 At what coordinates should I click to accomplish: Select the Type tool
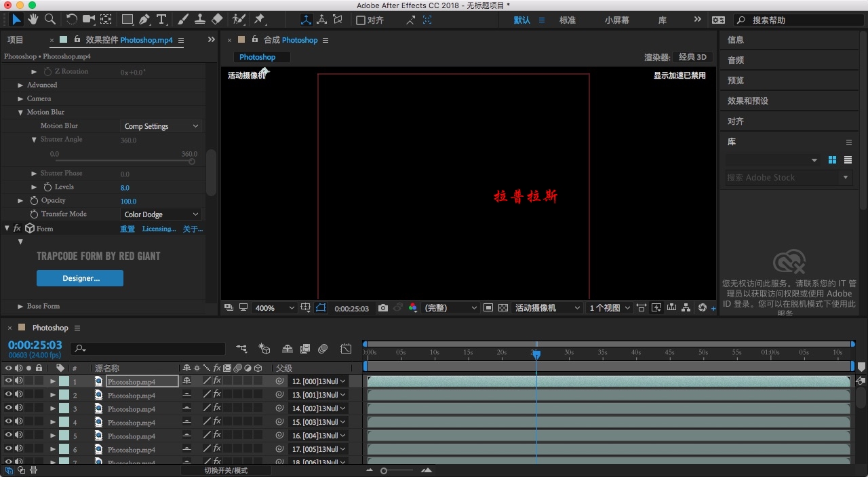tap(162, 20)
